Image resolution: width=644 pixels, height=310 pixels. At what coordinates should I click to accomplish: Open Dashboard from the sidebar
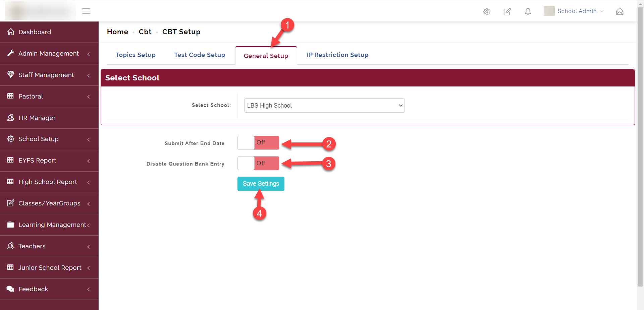point(49,32)
